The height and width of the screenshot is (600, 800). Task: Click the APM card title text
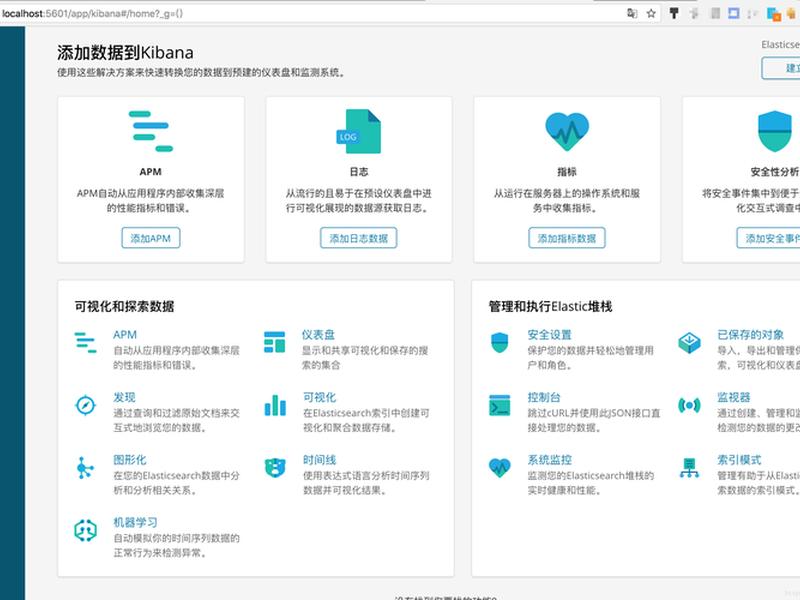(x=151, y=172)
